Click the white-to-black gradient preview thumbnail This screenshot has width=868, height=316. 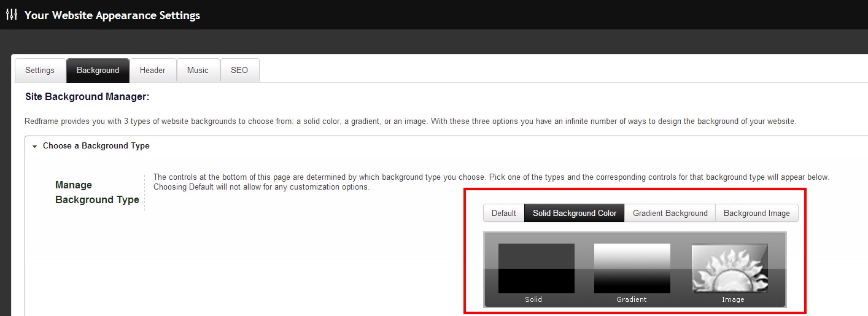point(632,268)
